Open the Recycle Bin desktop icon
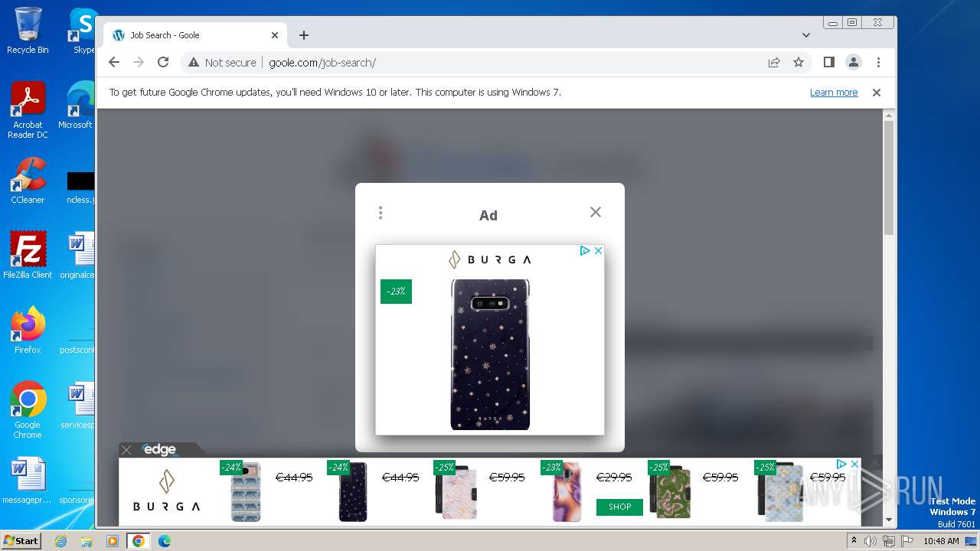Viewport: 980px width, 551px height. pyautogui.click(x=28, y=31)
